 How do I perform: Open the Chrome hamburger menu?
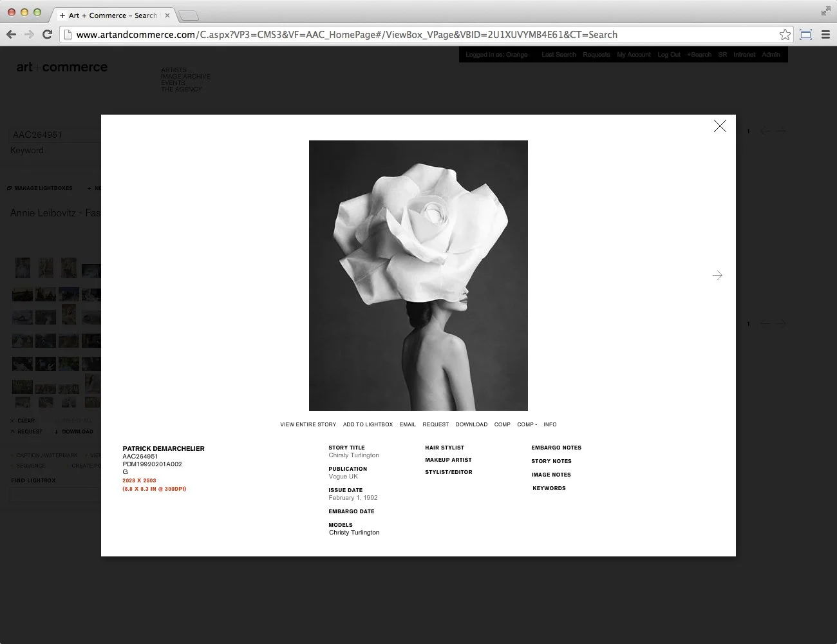coord(825,35)
